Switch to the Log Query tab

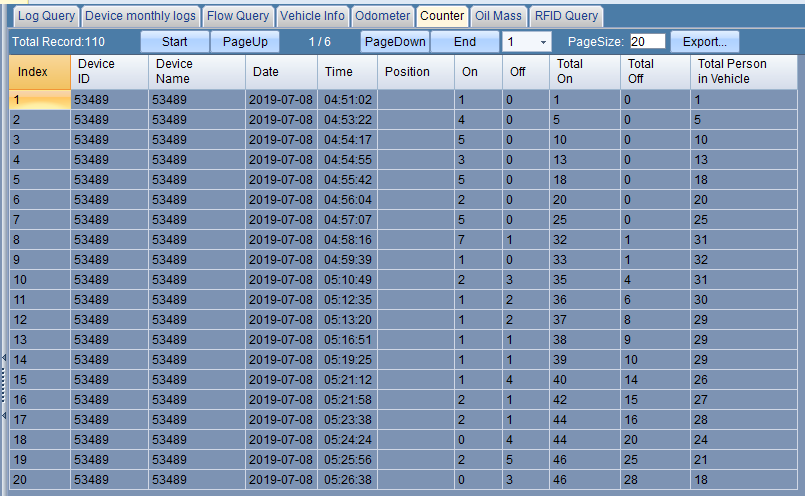46,16
